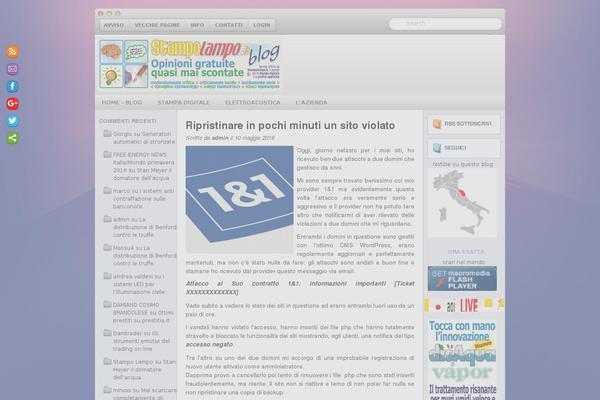The height and width of the screenshot is (400, 600).
Task: Go to the L'Azienda navigation tab
Action: coord(311,102)
